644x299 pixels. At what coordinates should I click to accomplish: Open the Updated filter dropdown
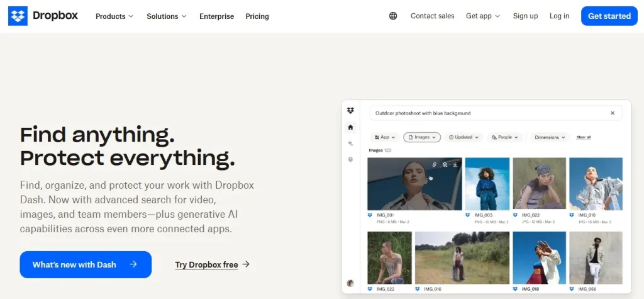pyautogui.click(x=464, y=137)
